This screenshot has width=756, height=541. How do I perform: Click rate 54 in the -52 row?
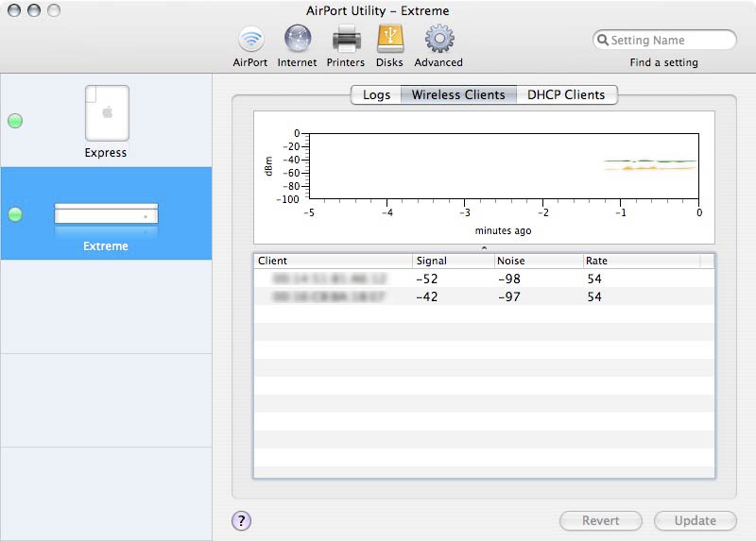pos(594,279)
